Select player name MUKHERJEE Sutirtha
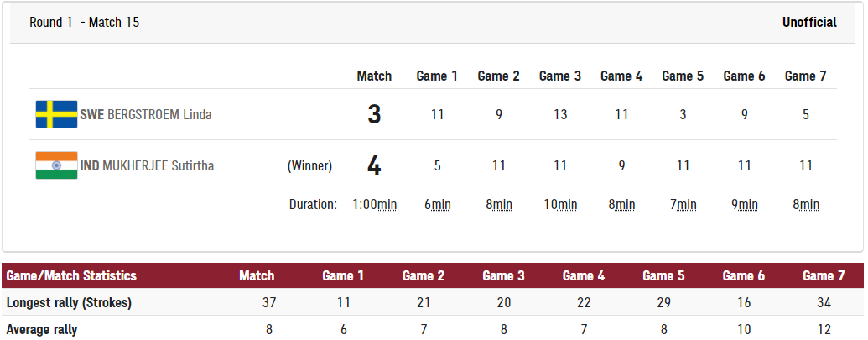868x340 pixels. tap(159, 165)
